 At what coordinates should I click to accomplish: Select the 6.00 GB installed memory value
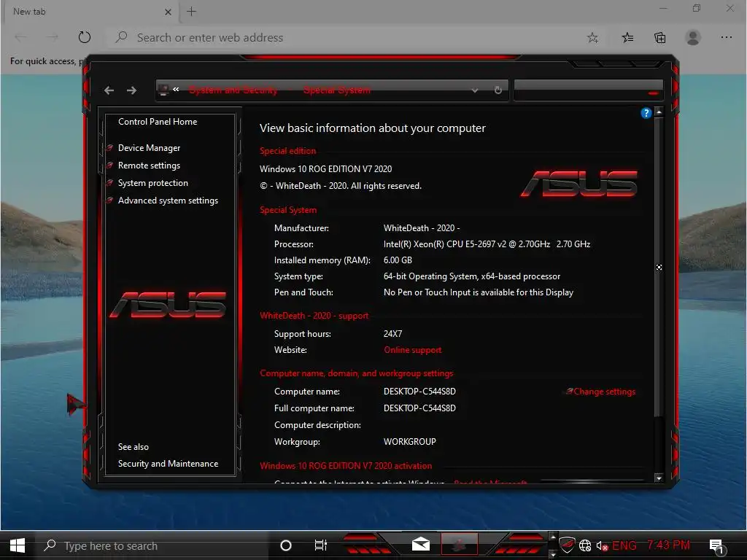(398, 260)
